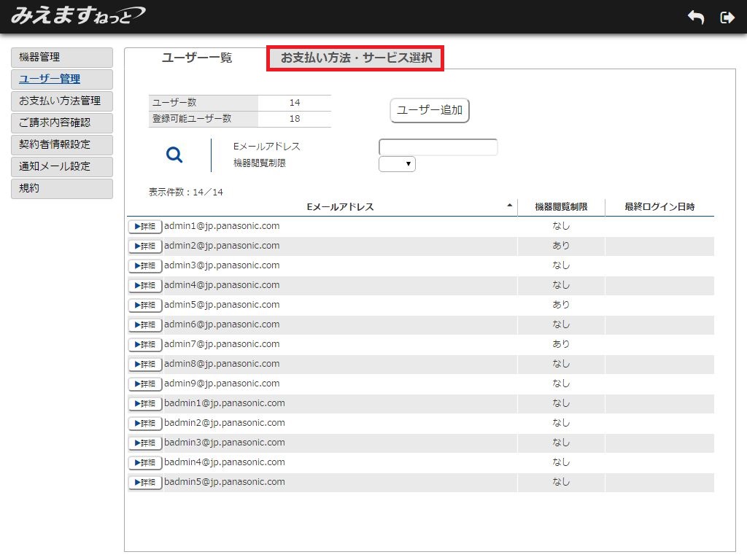This screenshot has width=747, height=560.
Task: Expand details for admin5@jp.panasonic.com
Action: (x=145, y=306)
